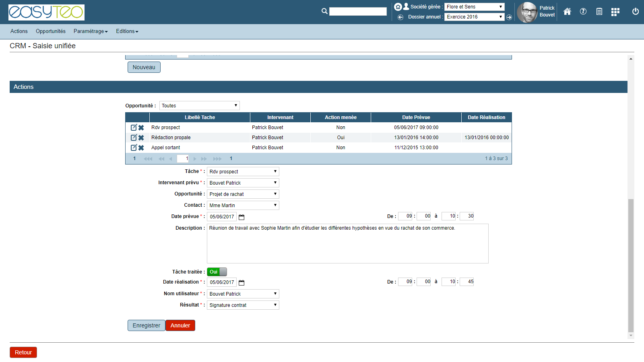
Task: Open the Opportunité filter set to Toutes
Action: click(199, 106)
